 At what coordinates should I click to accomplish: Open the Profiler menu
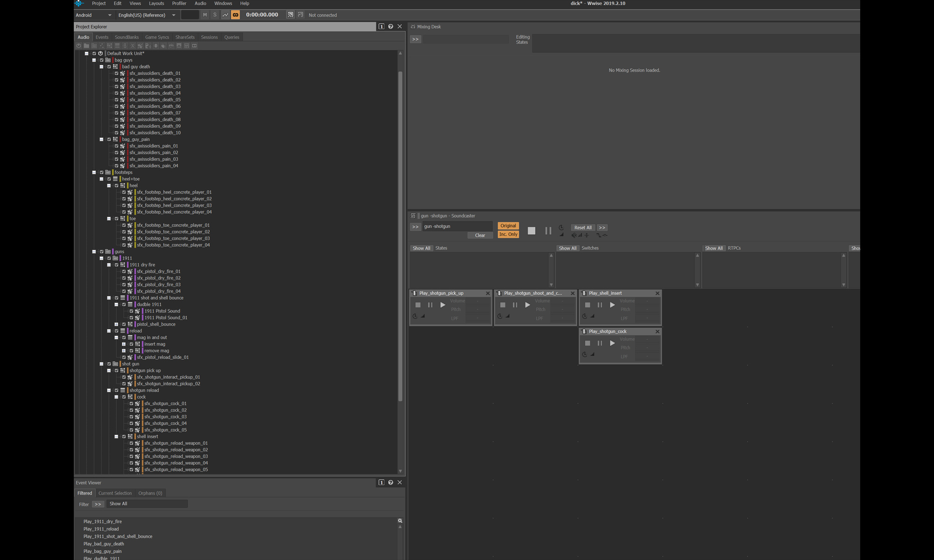(179, 3)
